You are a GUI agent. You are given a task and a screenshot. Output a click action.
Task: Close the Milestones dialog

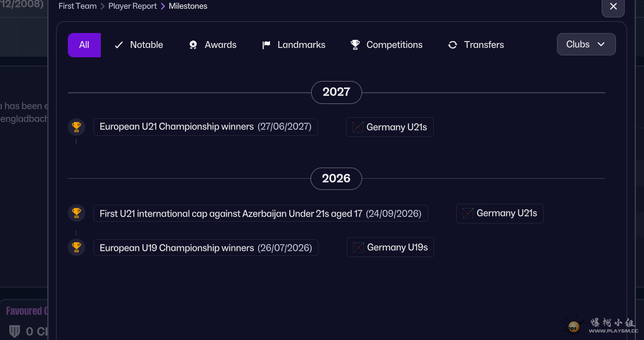(x=613, y=7)
